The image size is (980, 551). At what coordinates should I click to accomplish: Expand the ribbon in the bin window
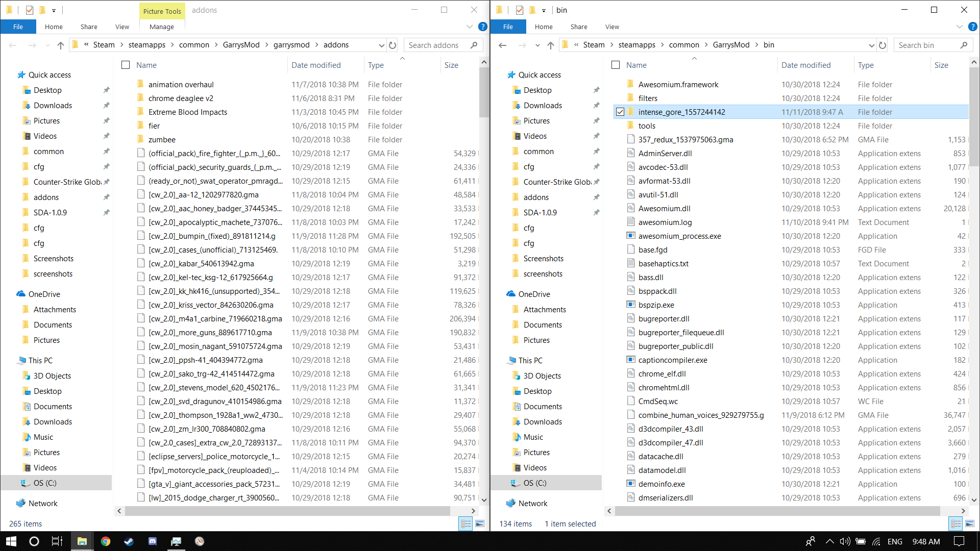tap(960, 27)
